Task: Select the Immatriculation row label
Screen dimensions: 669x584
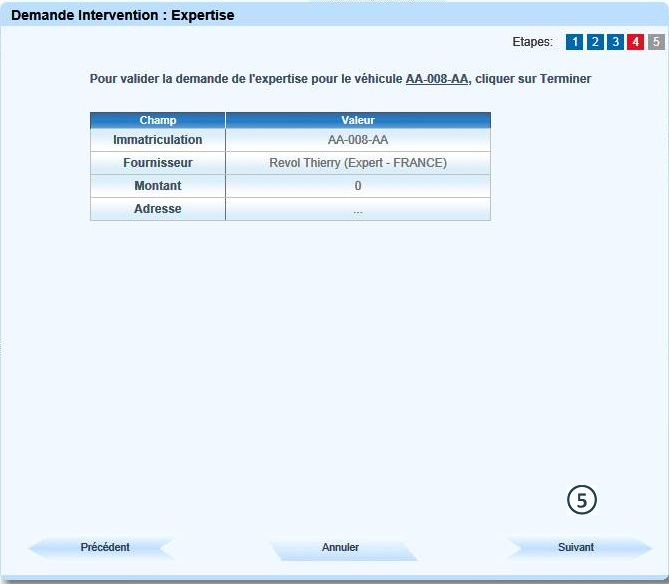Action: click(158, 140)
